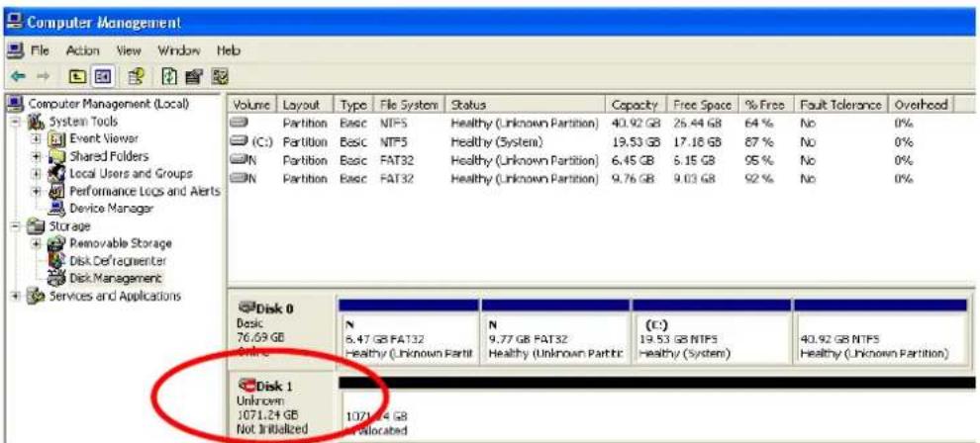Select Computer Management (Local) root node
980x443 pixels.
(x=109, y=104)
